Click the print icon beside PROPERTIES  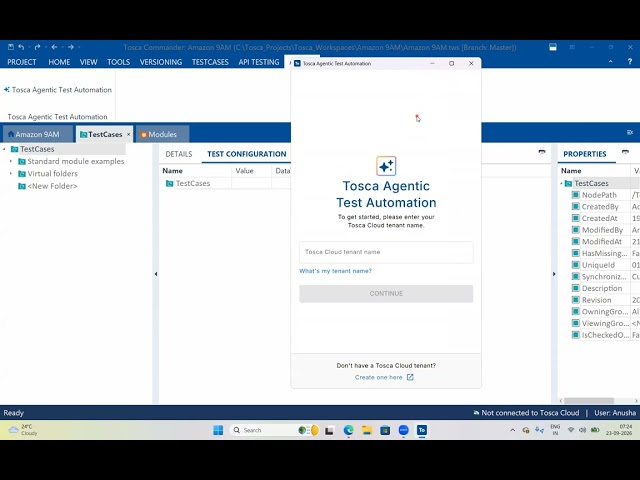point(625,152)
